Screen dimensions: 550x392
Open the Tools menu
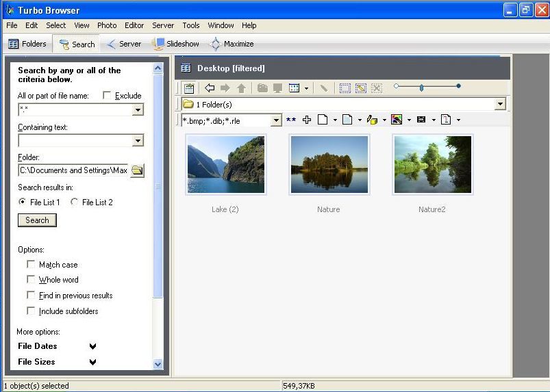click(x=191, y=25)
